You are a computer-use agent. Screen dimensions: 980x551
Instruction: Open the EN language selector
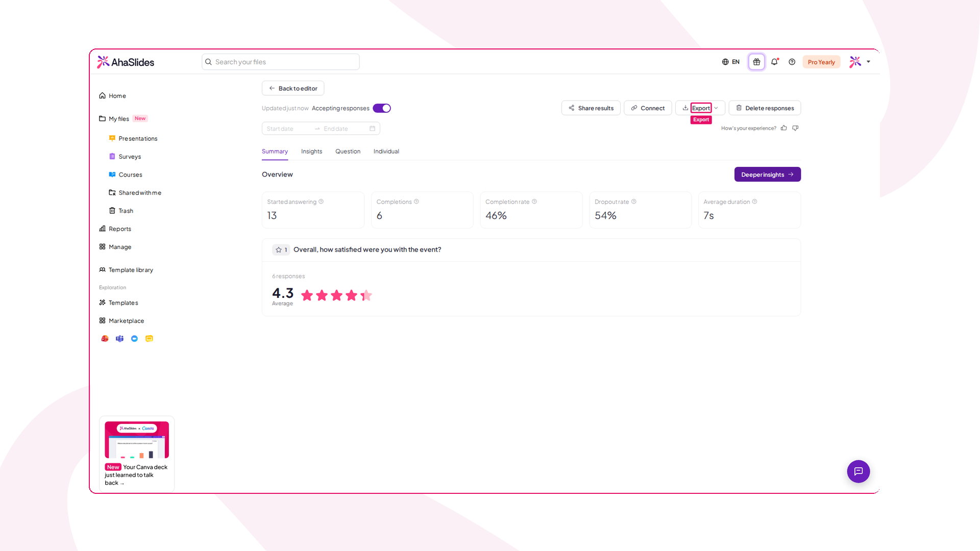pos(730,62)
